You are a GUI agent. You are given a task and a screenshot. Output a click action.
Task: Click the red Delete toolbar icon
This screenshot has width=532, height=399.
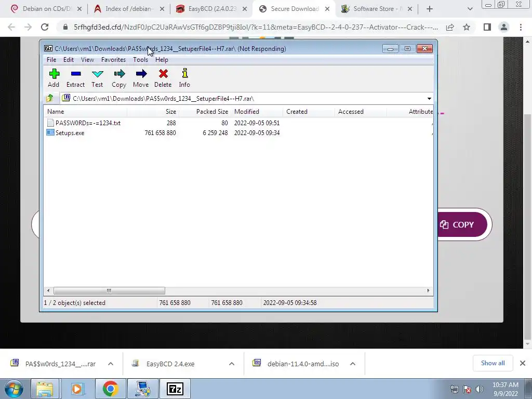click(163, 74)
